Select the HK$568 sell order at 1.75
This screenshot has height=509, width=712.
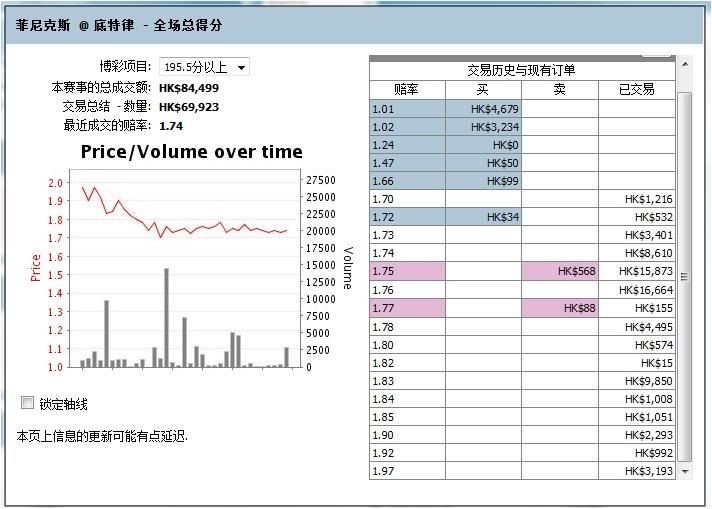click(559, 271)
